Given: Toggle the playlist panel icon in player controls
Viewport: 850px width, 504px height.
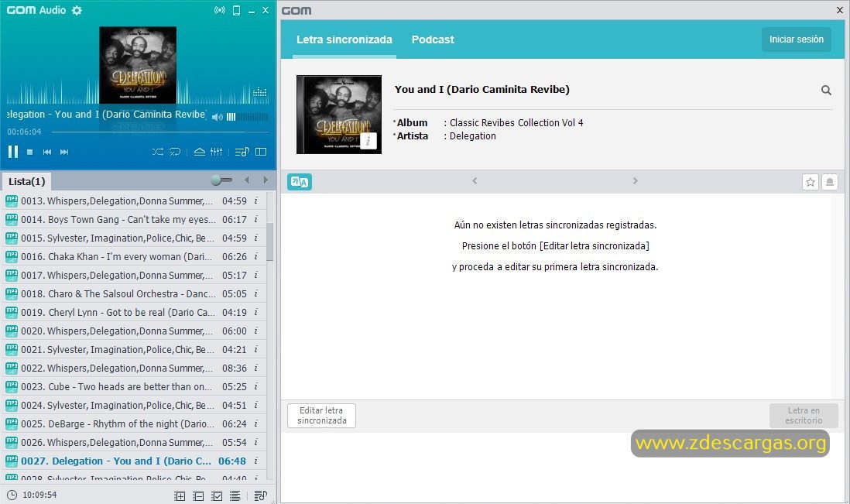Looking at the screenshot, I should tap(242, 152).
